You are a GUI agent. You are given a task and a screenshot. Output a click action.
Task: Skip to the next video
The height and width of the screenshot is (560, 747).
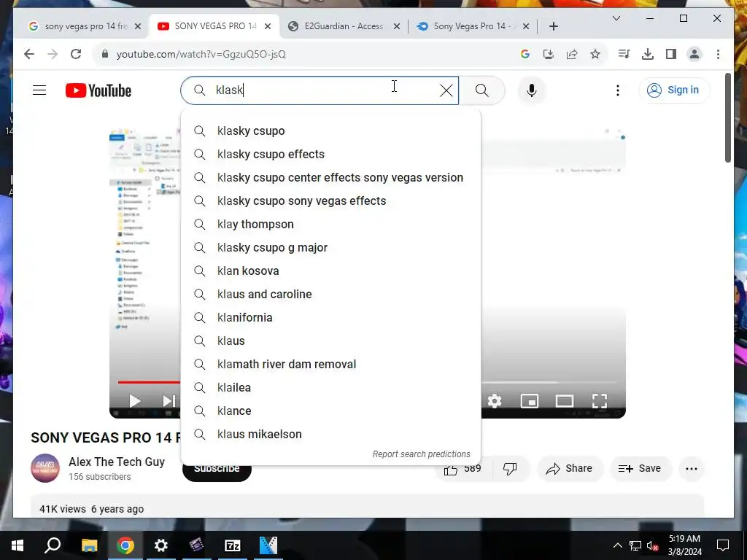pyautogui.click(x=169, y=401)
